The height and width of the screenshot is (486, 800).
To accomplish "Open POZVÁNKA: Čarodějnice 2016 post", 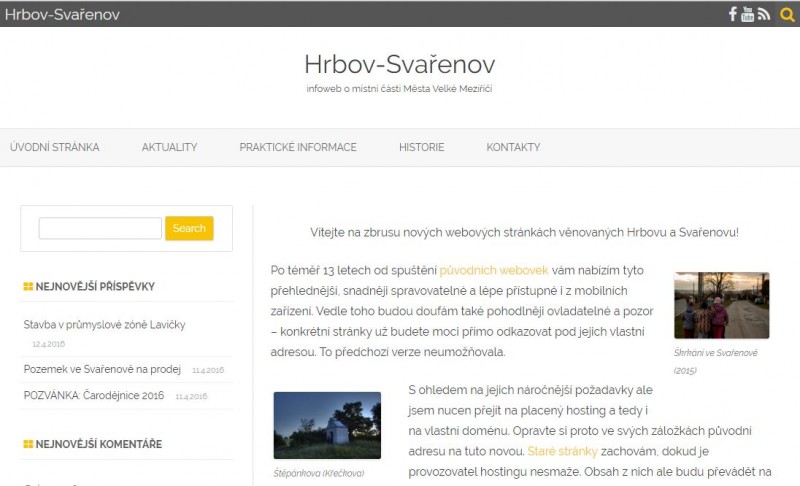I will (x=94, y=395).
